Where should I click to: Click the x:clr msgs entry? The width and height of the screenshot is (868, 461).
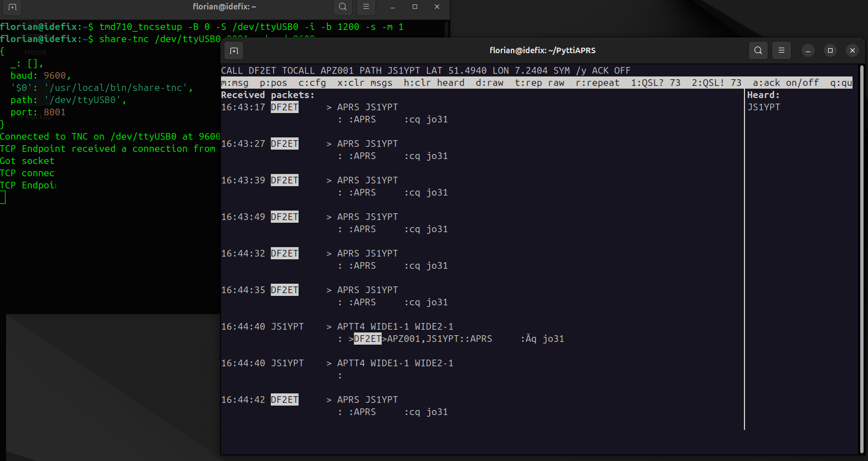pyautogui.click(x=364, y=83)
